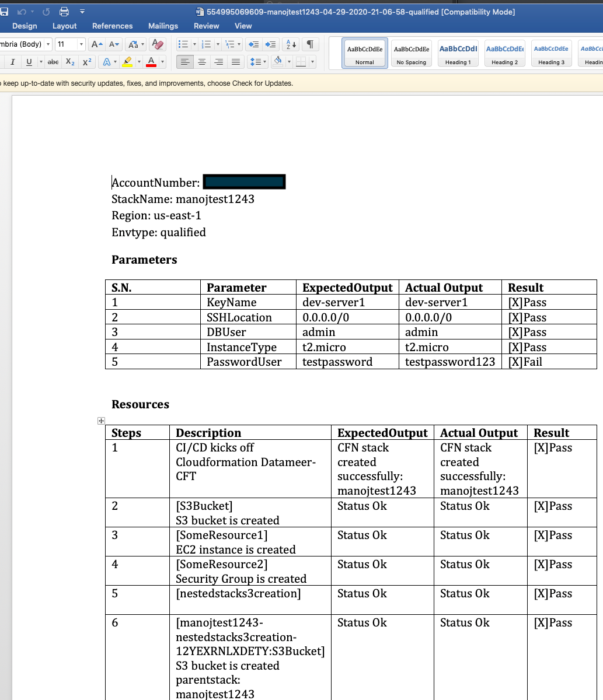Viewport: 603px width, 700px height.
Task: Justify the paragraph text
Action: [x=235, y=62]
